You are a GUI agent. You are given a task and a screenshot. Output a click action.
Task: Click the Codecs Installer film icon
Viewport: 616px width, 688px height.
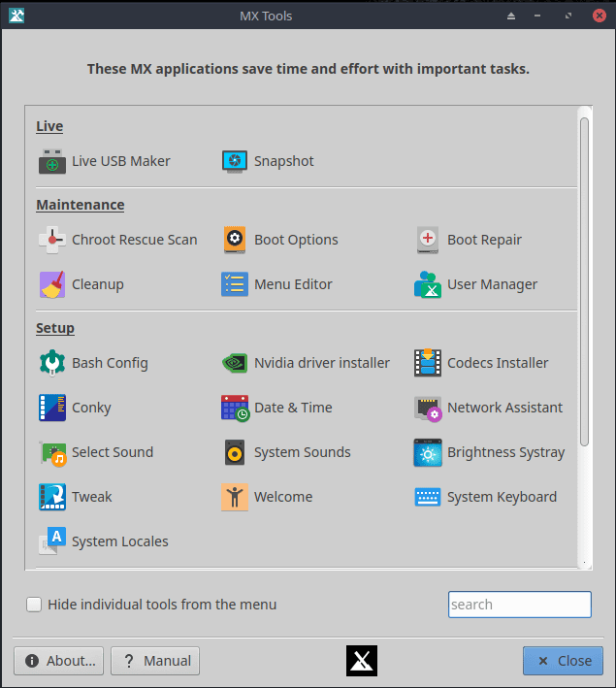coord(428,363)
